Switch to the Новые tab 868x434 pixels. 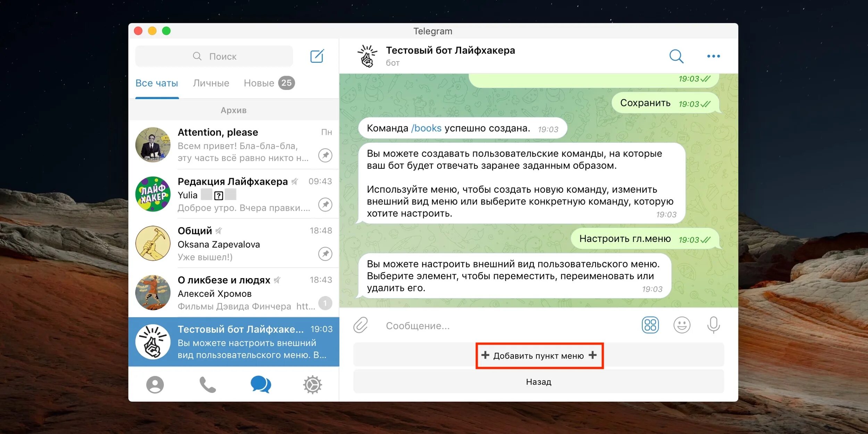tap(259, 83)
